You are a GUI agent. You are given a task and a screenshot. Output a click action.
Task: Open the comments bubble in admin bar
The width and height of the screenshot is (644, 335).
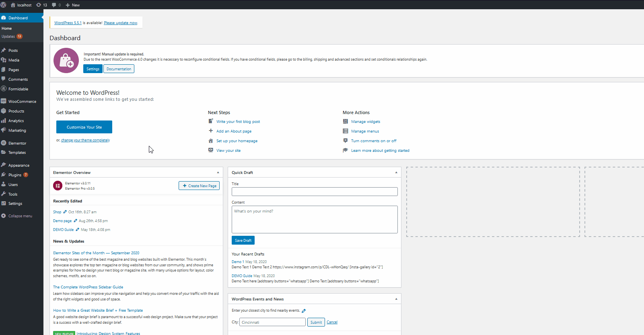tap(54, 5)
